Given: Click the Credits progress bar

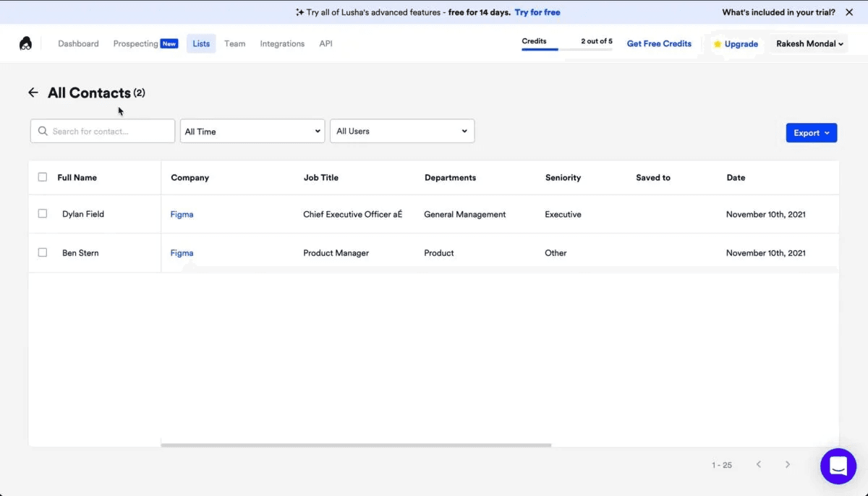Looking at the screenshot, I should 567,49.
